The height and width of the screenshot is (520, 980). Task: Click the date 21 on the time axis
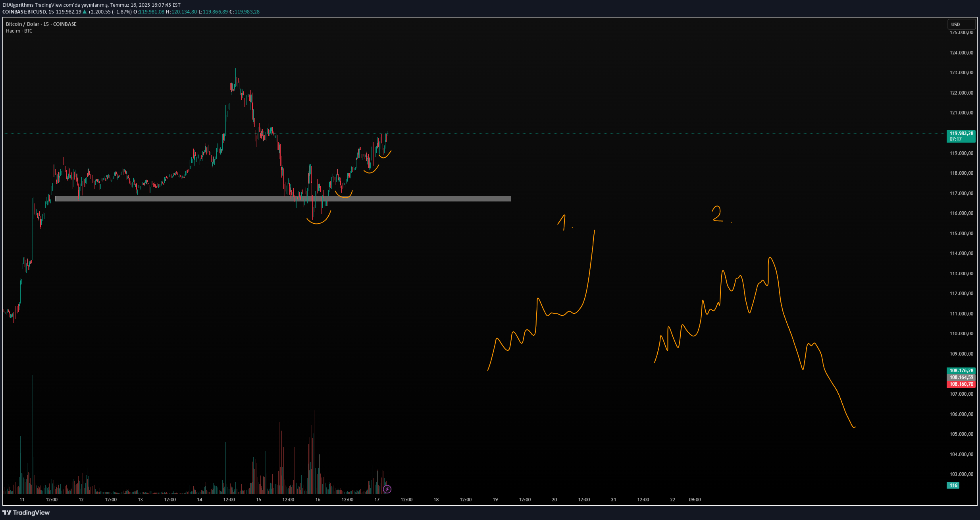click(x=614, y=500)
